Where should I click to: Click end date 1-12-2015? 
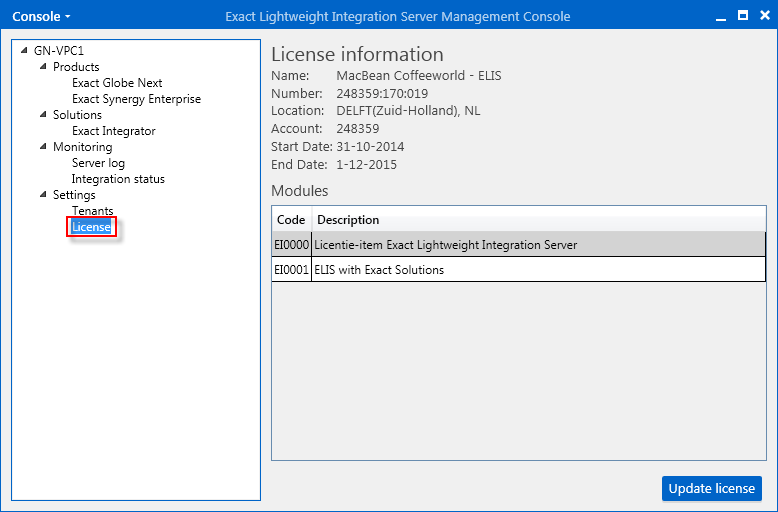[367, 164]
